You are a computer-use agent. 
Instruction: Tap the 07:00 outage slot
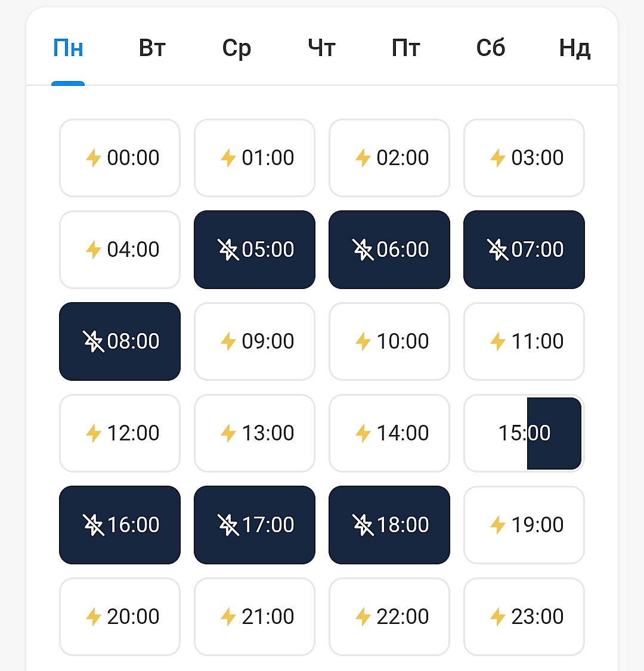click(524, 250)
